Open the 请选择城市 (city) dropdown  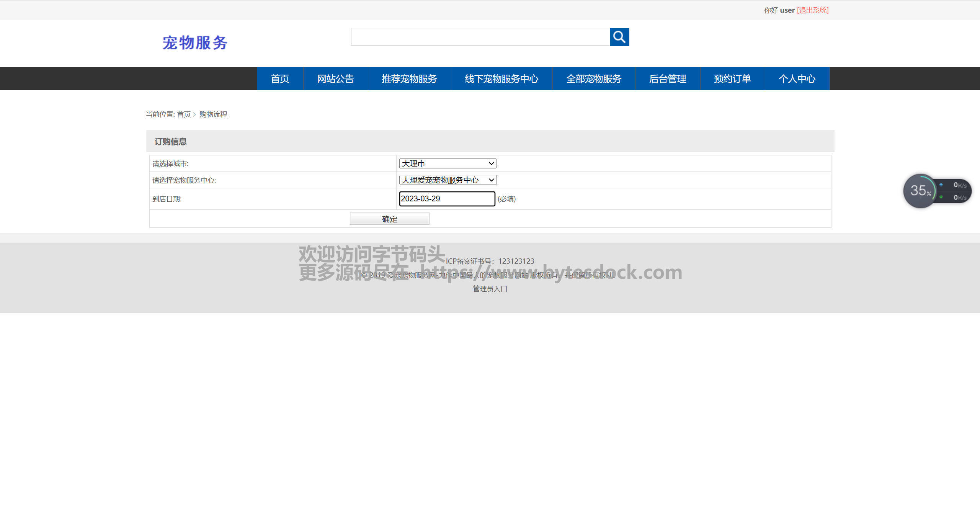click(x=448, y=163)
